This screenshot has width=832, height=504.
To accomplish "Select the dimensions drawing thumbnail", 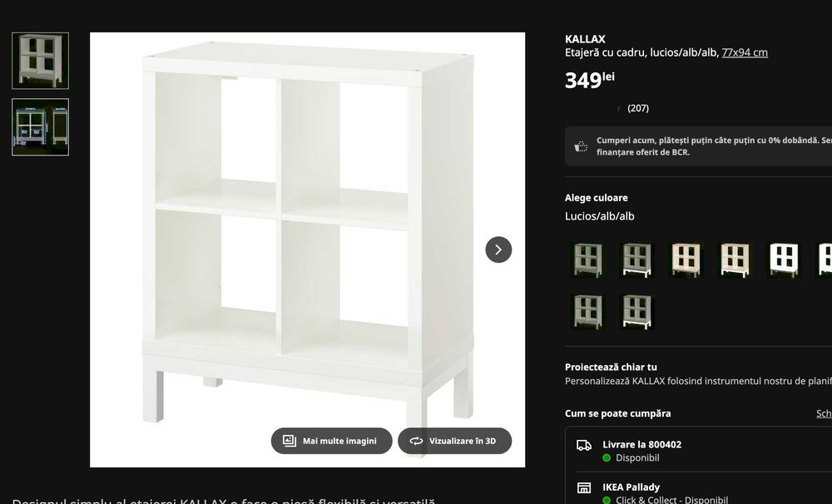I will (x=40, y=127).
